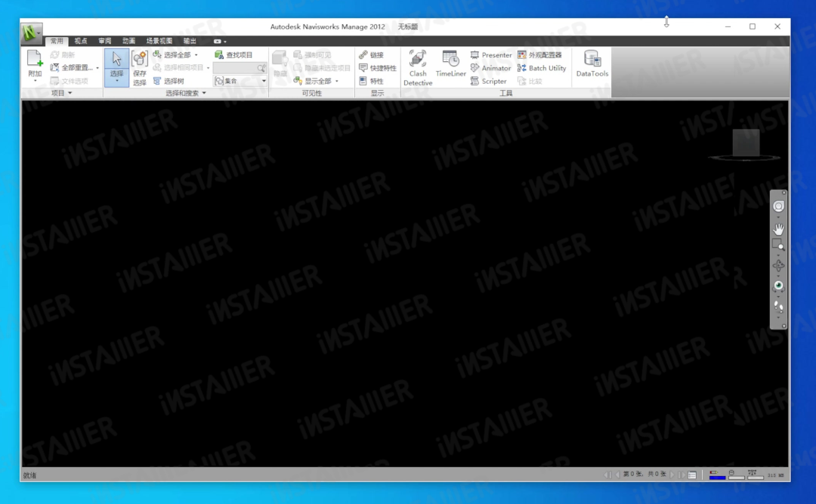The height and width of the screenshot is (504, 816).
Task: Go to last sheet in status bar
Action: [682, 475]
